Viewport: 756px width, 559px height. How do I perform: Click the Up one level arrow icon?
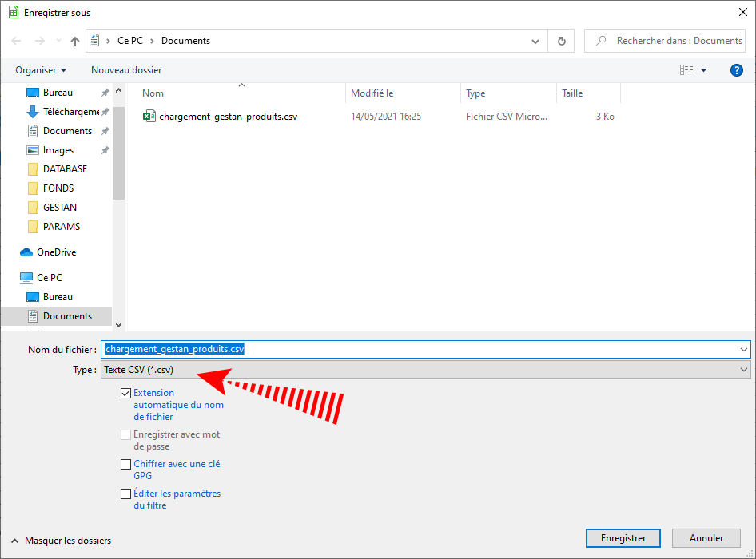[x=75, y=41]
